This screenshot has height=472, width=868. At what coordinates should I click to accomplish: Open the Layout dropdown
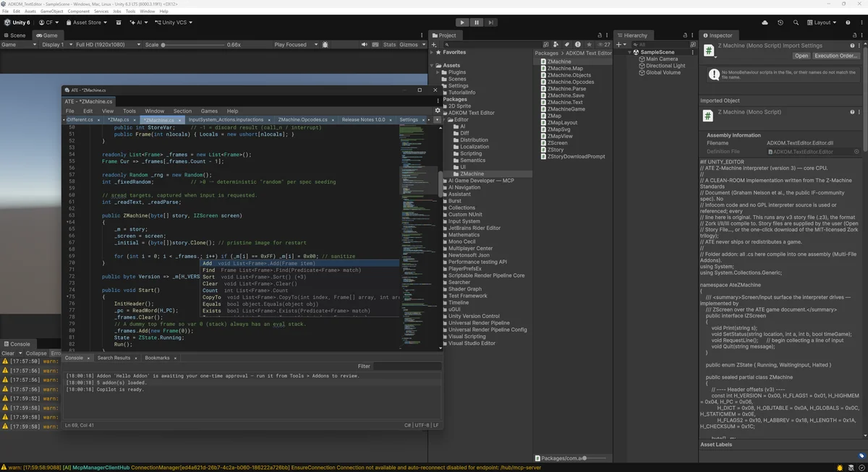(x=823, y=22)
